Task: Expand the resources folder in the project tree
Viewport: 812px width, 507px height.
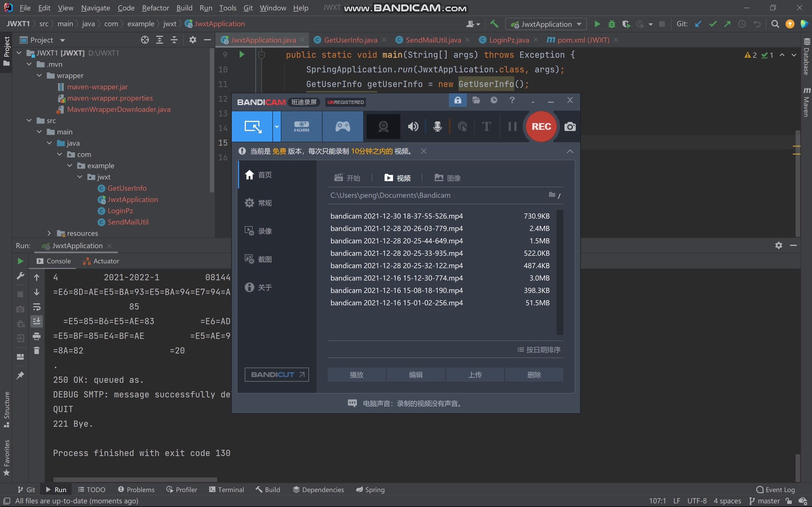Action: [49, 233]
